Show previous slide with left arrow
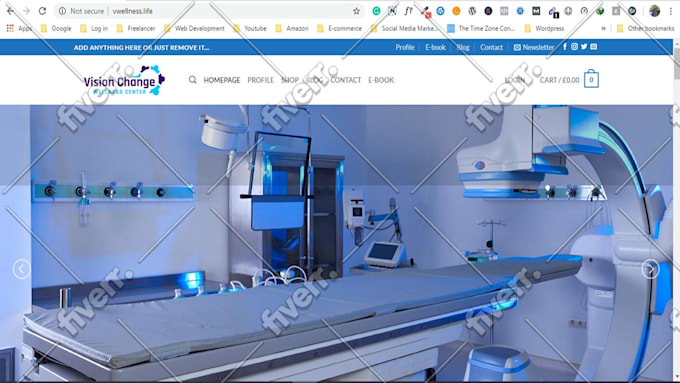The image size is (680, 383). coord(21,269)
